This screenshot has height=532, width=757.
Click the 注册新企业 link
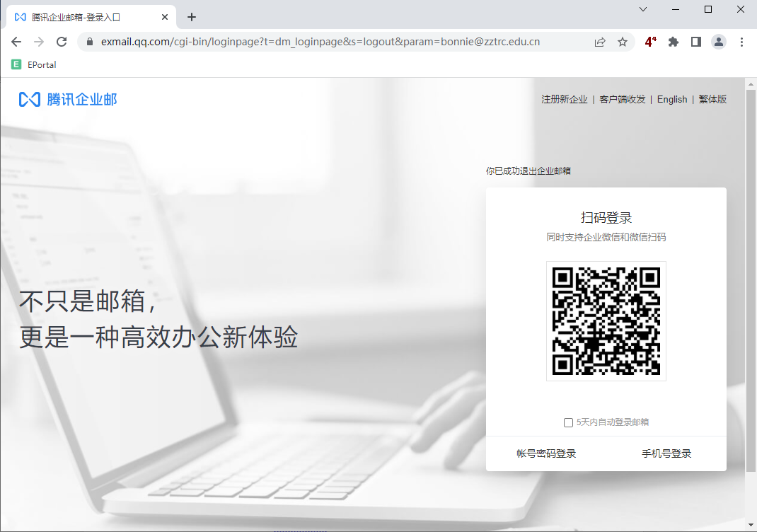tap(565, 100)
